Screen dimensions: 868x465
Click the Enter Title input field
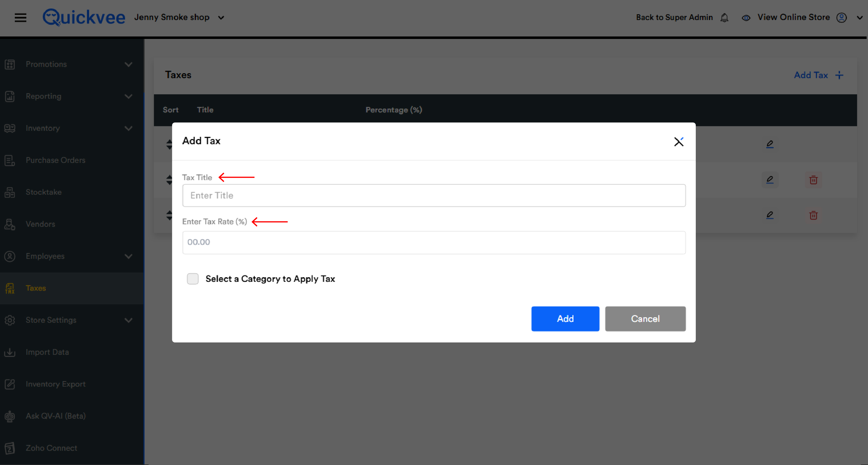click(434, 195)
